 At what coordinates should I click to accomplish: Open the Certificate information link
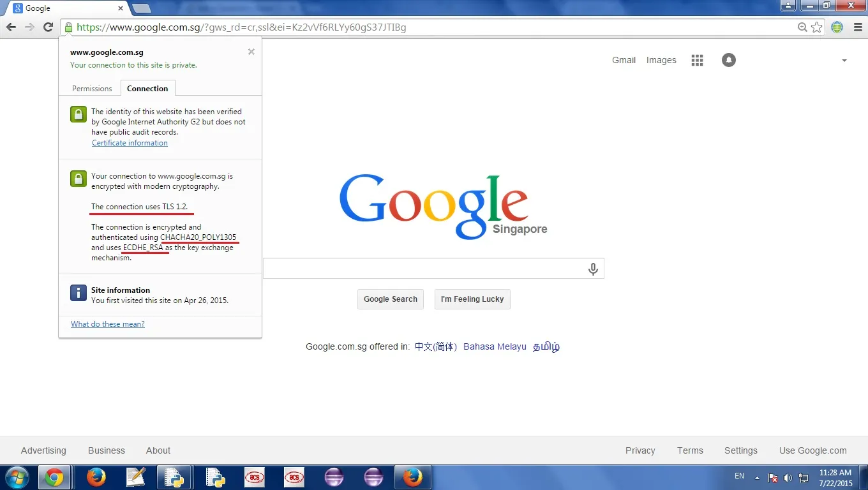(130, 143)
